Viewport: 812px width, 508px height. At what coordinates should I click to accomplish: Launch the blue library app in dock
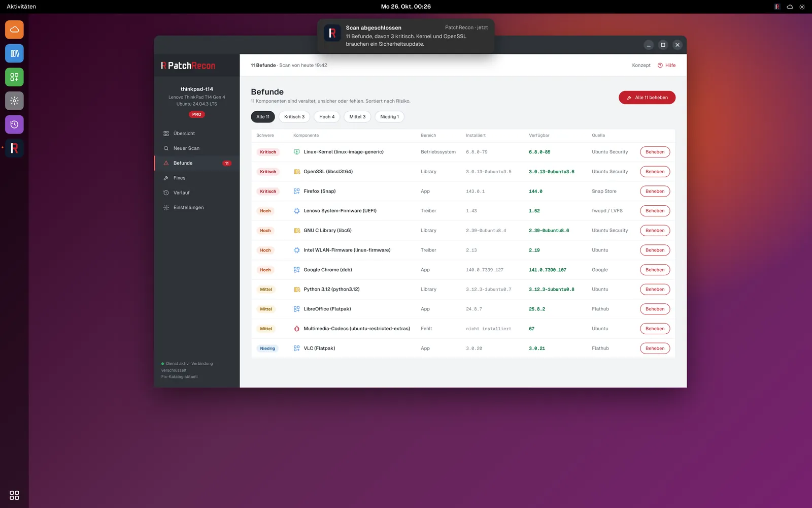click(14, 53)
